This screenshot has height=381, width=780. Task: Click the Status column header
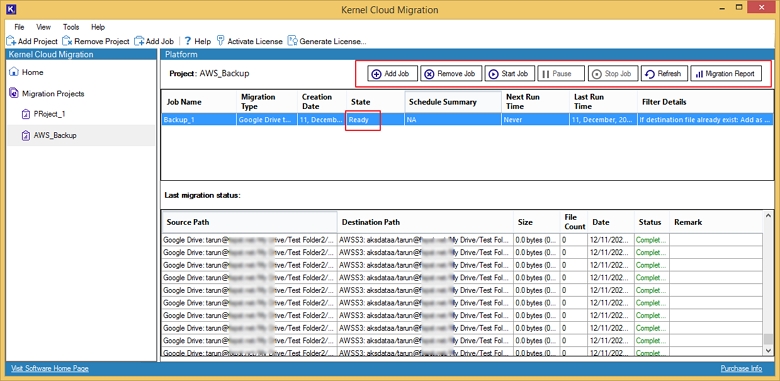(652, 222)
